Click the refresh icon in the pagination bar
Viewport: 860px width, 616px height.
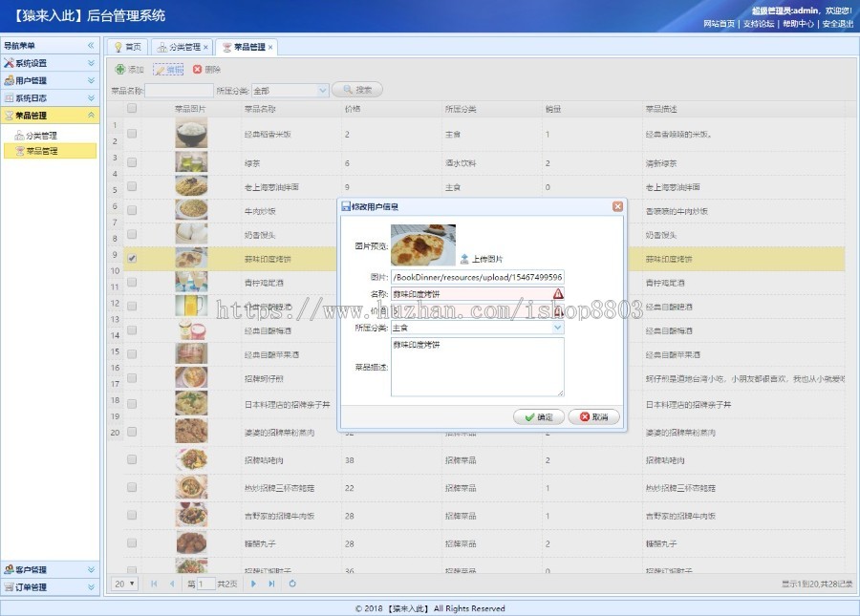point(290,584)
